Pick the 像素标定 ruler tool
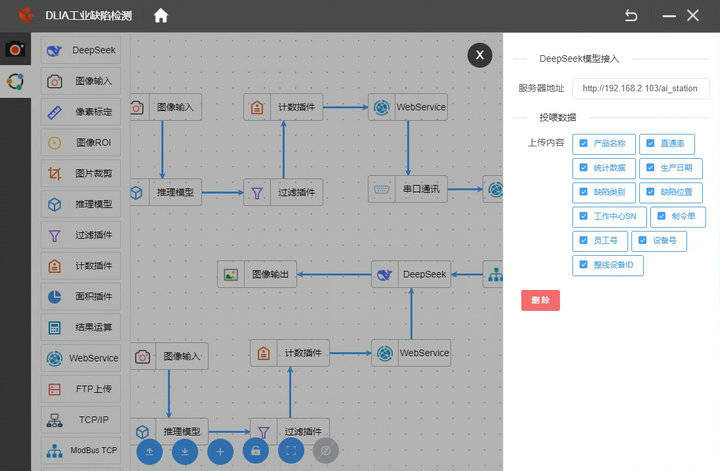The width and height of the screenshot is (720, 471). 81,112
